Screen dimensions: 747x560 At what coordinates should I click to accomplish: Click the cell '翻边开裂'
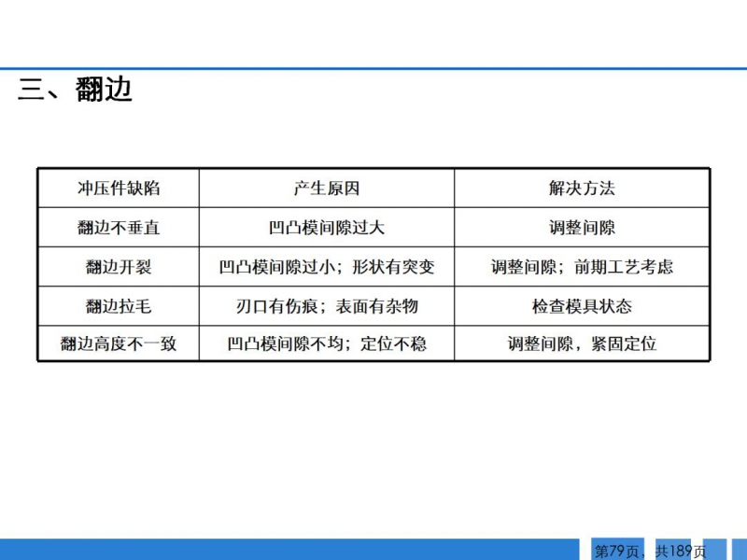pos(119,267)
